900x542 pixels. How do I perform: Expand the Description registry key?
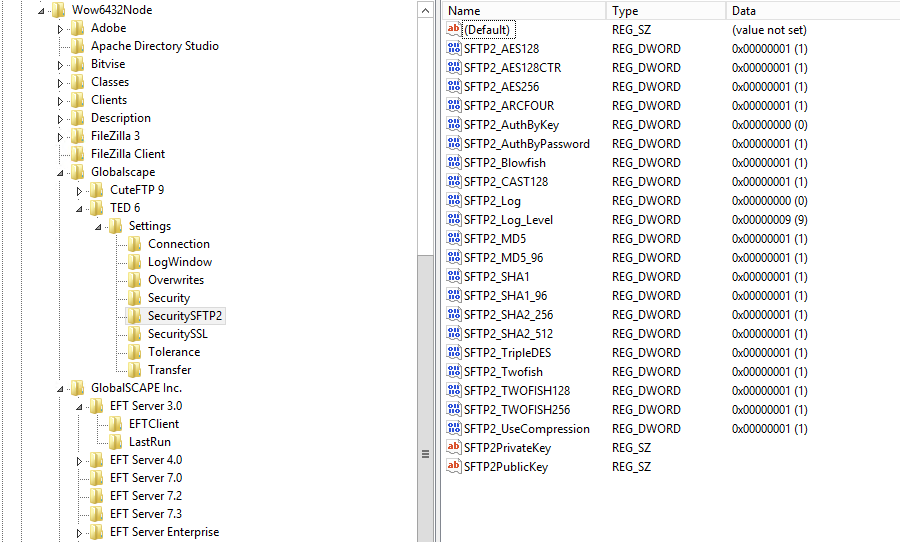(60, 119)
